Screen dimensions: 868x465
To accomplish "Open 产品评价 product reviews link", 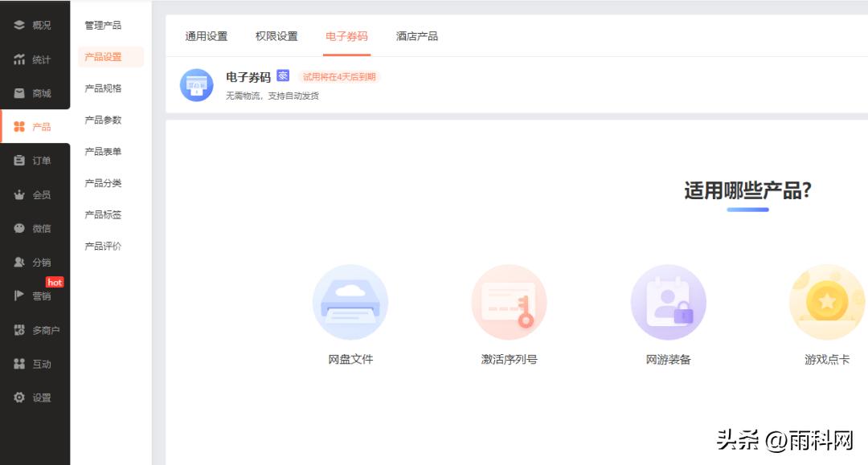I will coord(103,247).
